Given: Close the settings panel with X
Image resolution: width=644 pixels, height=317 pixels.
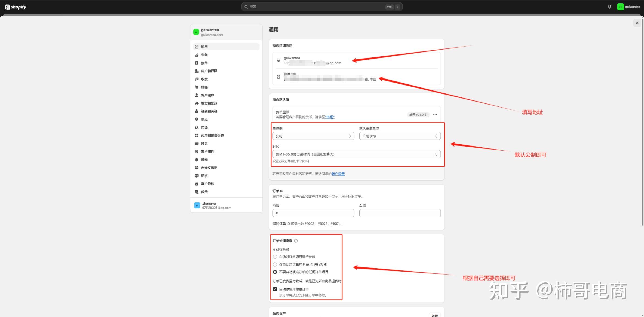Looking at the screenshot, I should coord(637,23).
